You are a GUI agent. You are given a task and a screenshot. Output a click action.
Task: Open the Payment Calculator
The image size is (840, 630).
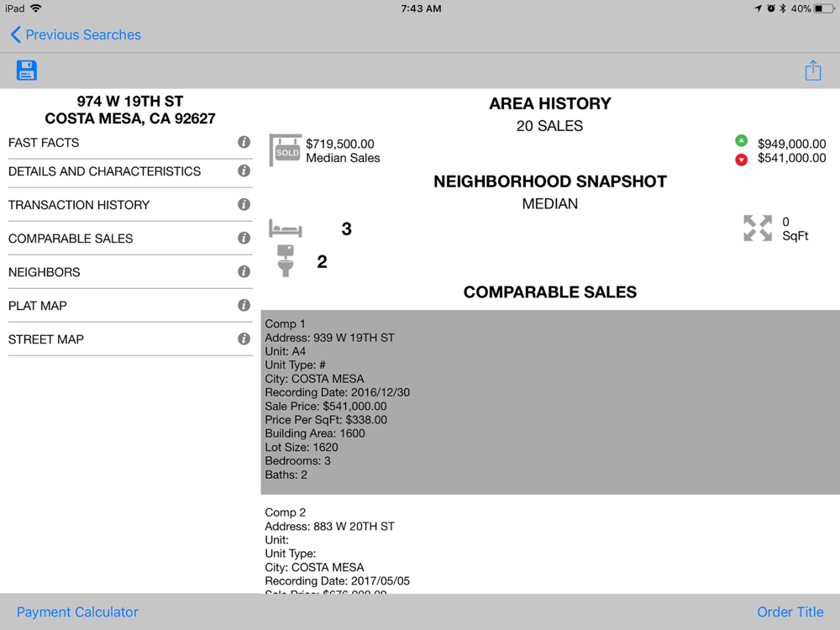(77, 612)
